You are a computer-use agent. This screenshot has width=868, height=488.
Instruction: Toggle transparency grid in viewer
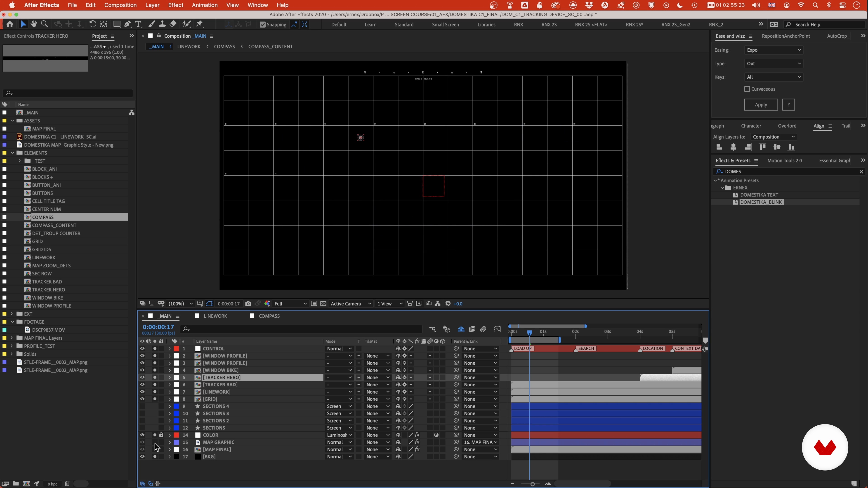[323, 304]
